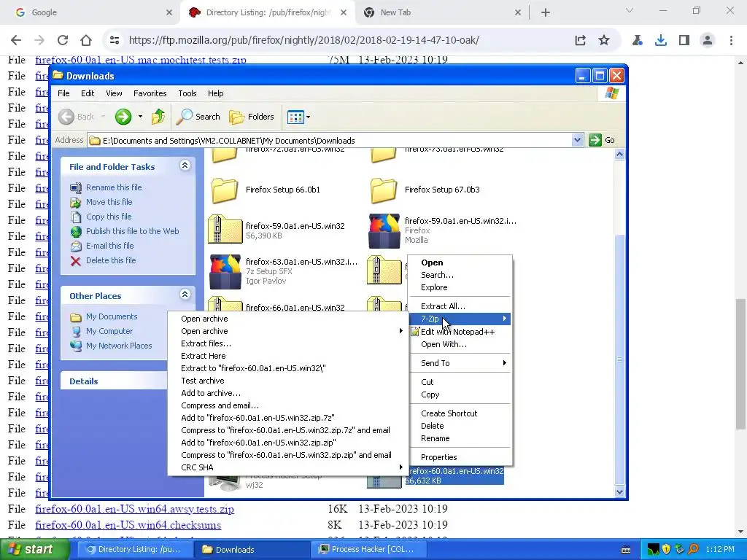The height and width of the screenshot is (560, 747).
Task: Collapse the File and Folder Tasks panel
Action: 185,166
